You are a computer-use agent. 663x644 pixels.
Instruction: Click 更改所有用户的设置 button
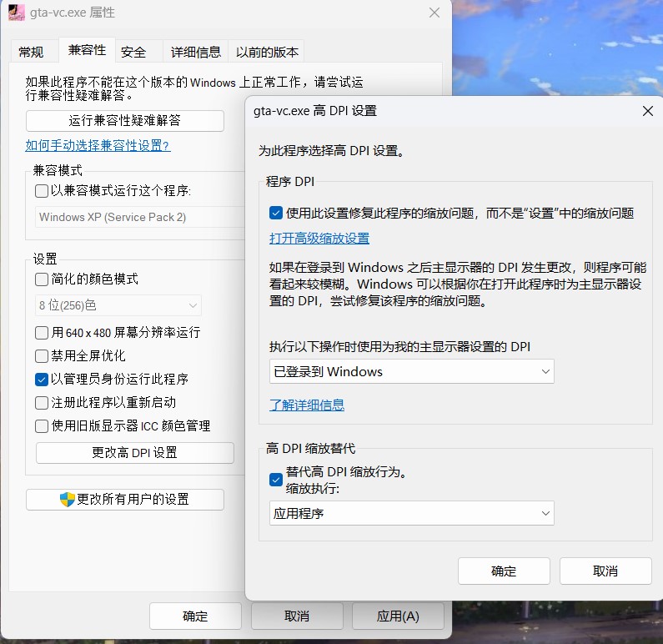[125, 500]
